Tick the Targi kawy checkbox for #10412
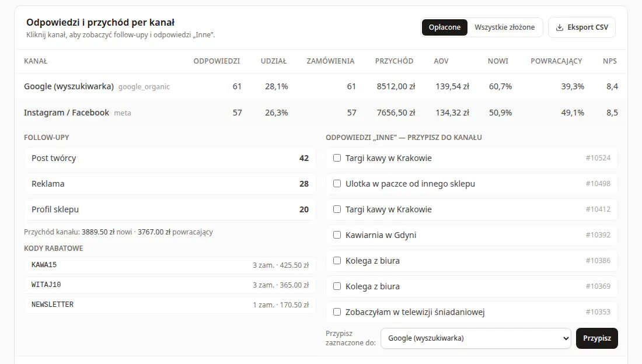 pos(337,209)
